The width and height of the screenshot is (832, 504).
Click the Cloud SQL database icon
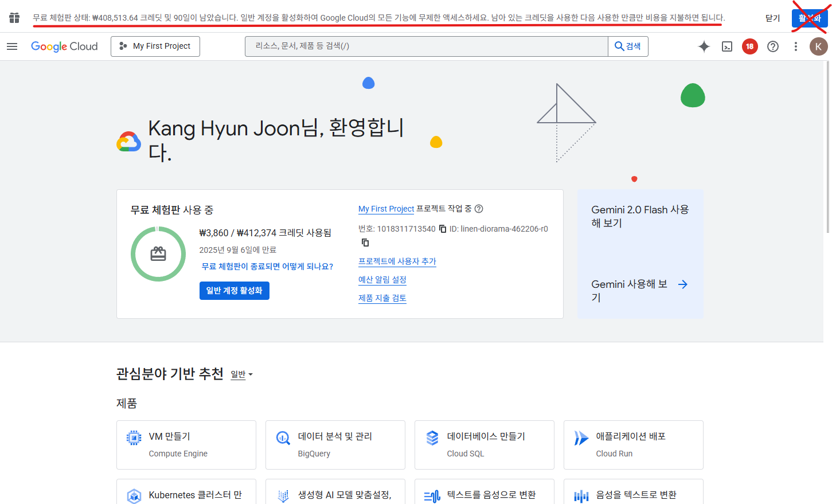pos(432,438)
